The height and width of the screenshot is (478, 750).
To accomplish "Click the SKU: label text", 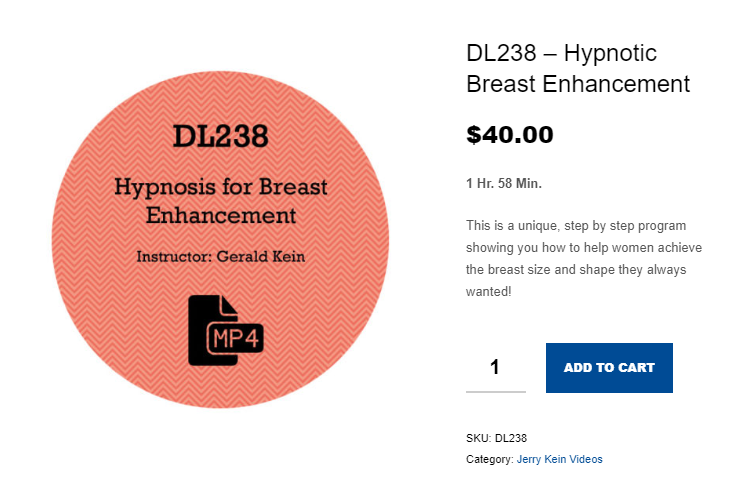I will [x=479, y=438].
